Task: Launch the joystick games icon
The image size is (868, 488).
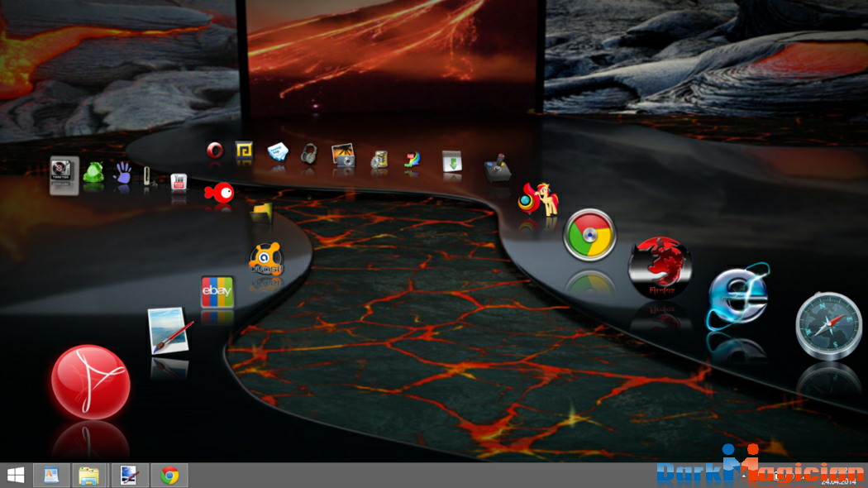Action: [x=498, y=168]
